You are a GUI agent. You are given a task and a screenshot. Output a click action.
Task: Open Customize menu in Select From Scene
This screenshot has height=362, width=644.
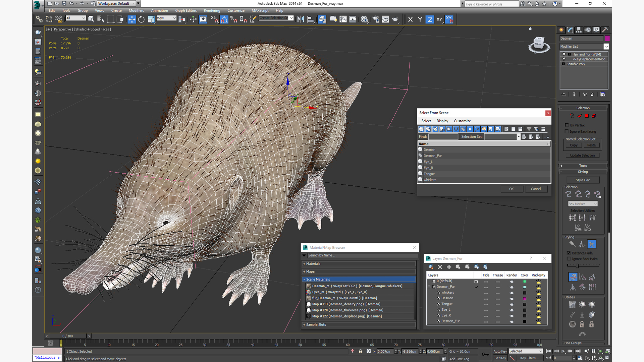pyautogui.click(x=462, y=121)
